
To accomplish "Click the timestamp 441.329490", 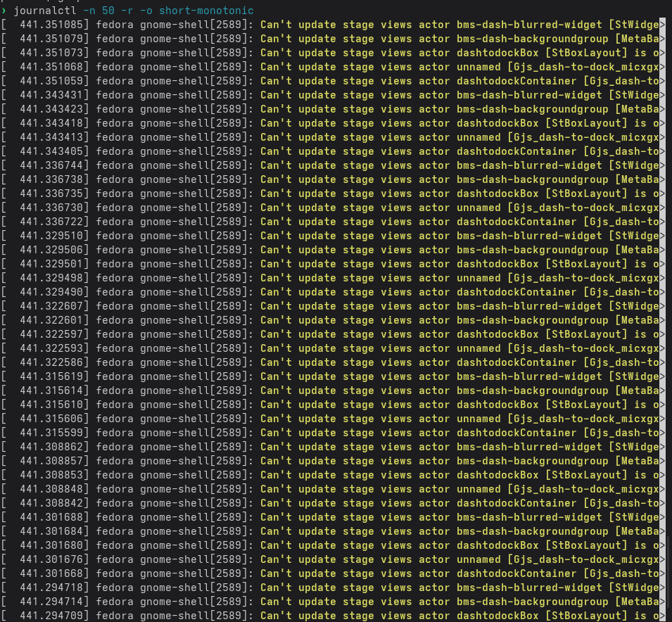I will pyautogui.click(x=51, y=292).
